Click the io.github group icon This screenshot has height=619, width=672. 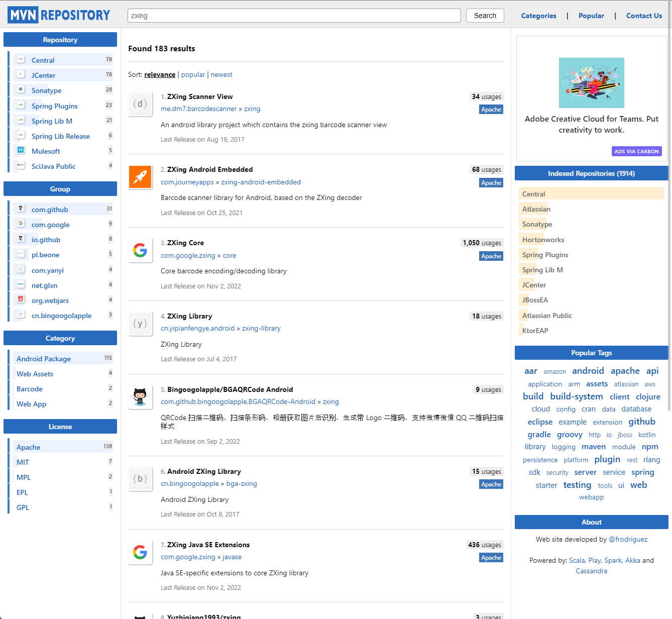pos(21,239)
